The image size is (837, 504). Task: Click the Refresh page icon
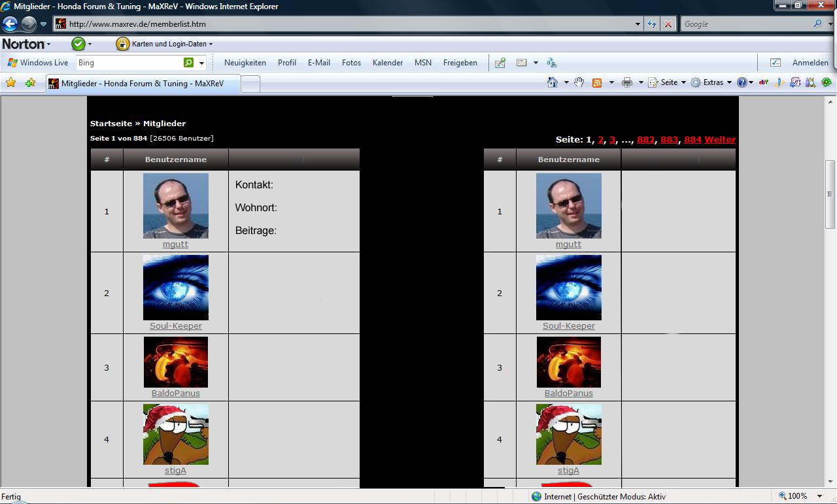[x=652, y=24]
